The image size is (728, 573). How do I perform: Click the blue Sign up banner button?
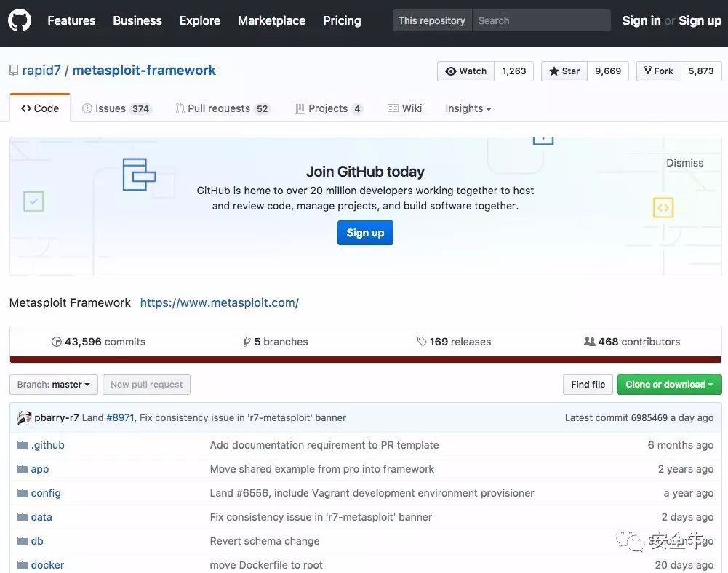point(365,233)
